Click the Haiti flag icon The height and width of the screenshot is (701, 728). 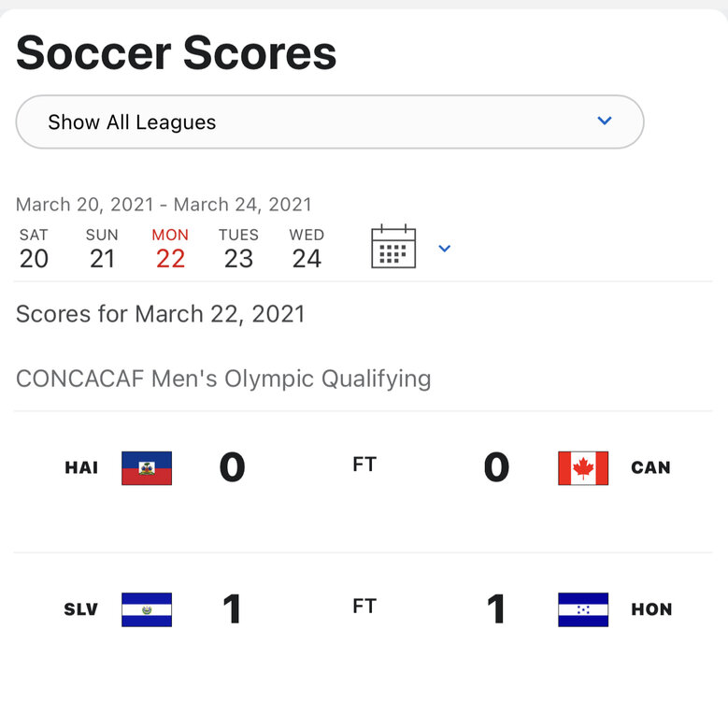coord(147,467)
